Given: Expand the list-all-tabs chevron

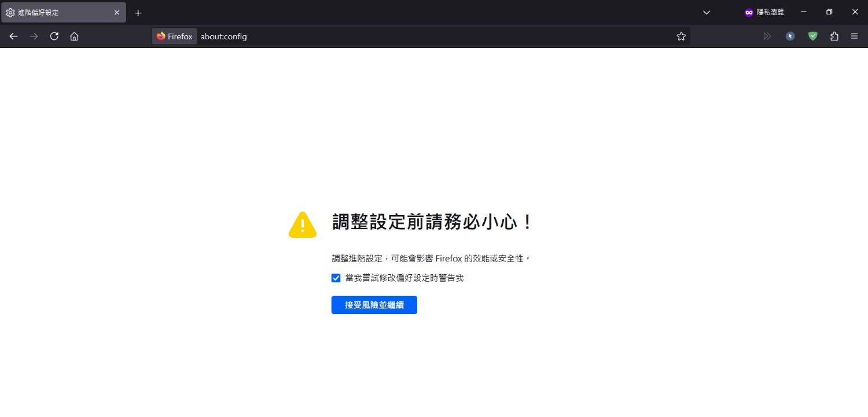Looking at the screenshot, I should coord(706,12).
